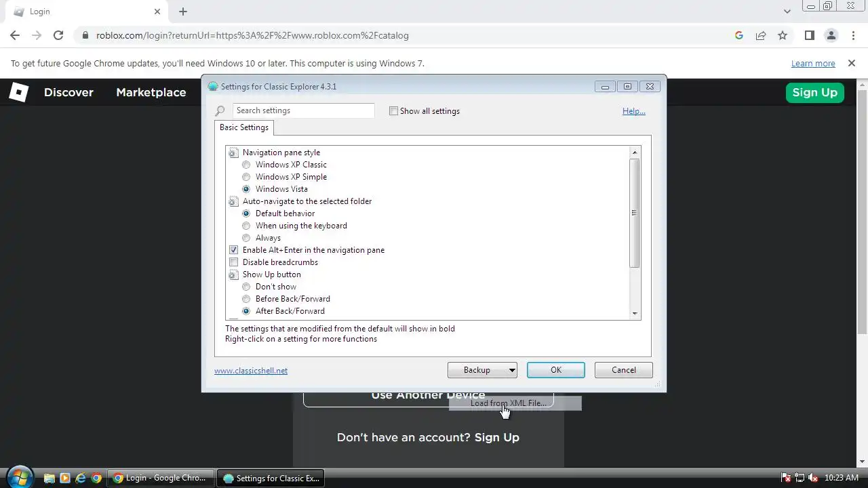Open the Backup dropdown button
The width and height of the screenshot is (868, 488).
(x=483, y=370)
